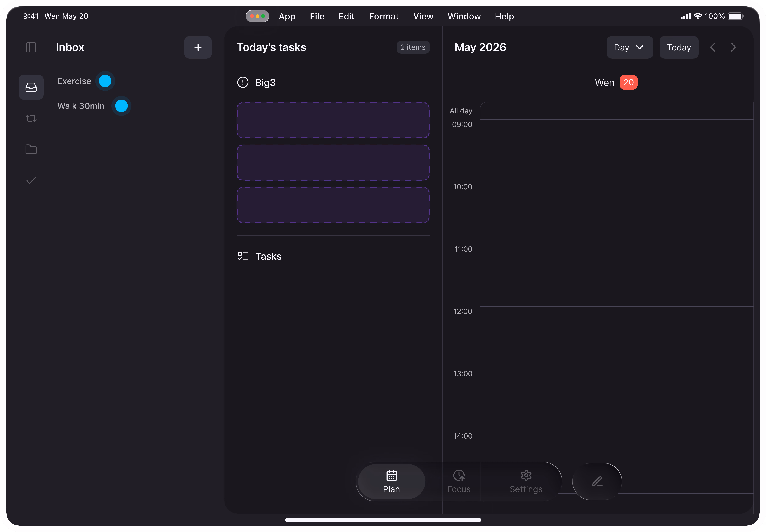Screen dimensions: 766x532
Task: Jump to Today in calendar
Action: click(679, 47)
